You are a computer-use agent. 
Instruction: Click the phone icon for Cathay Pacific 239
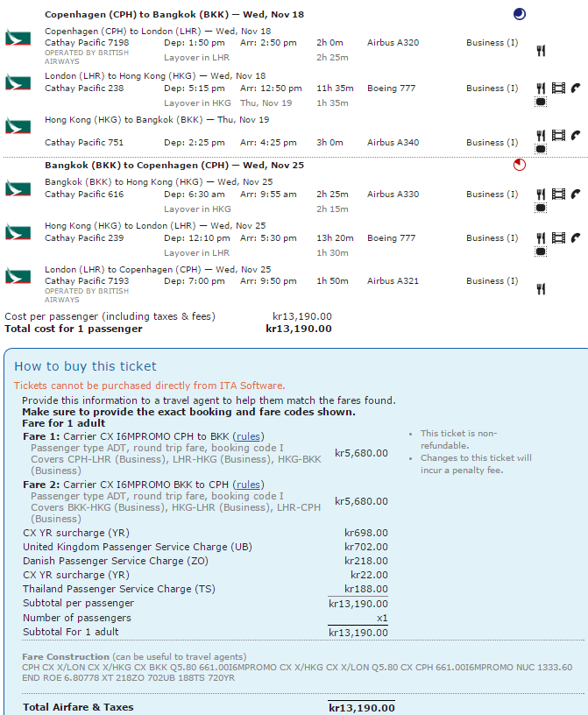(576, 237)
